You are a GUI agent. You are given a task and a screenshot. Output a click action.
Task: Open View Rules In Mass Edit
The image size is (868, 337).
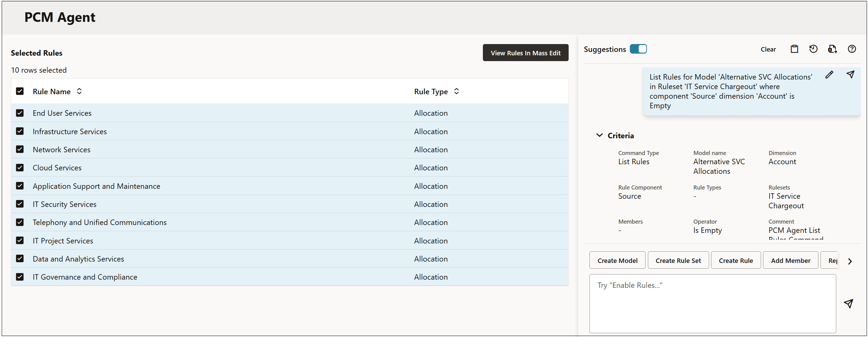click(526, 53)
